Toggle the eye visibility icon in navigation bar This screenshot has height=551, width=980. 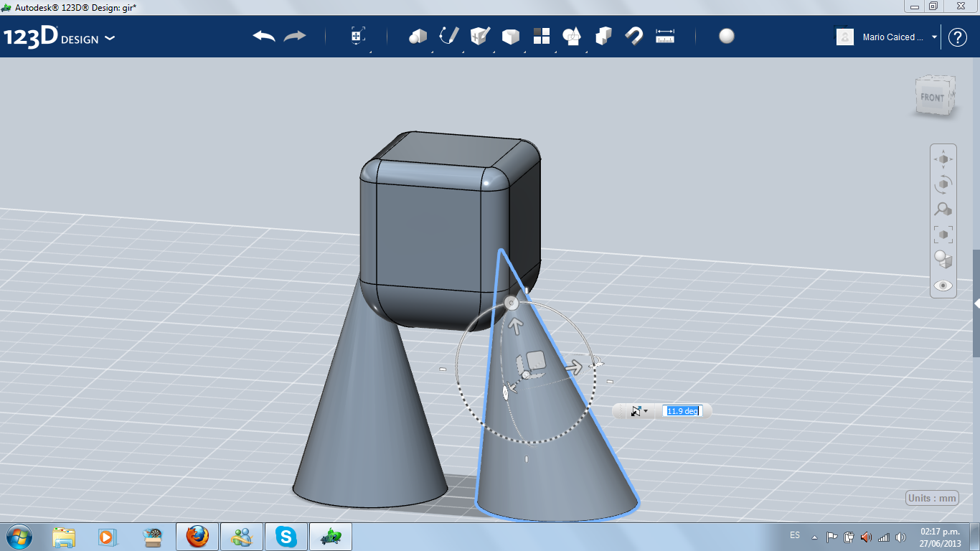coord(943,285)
